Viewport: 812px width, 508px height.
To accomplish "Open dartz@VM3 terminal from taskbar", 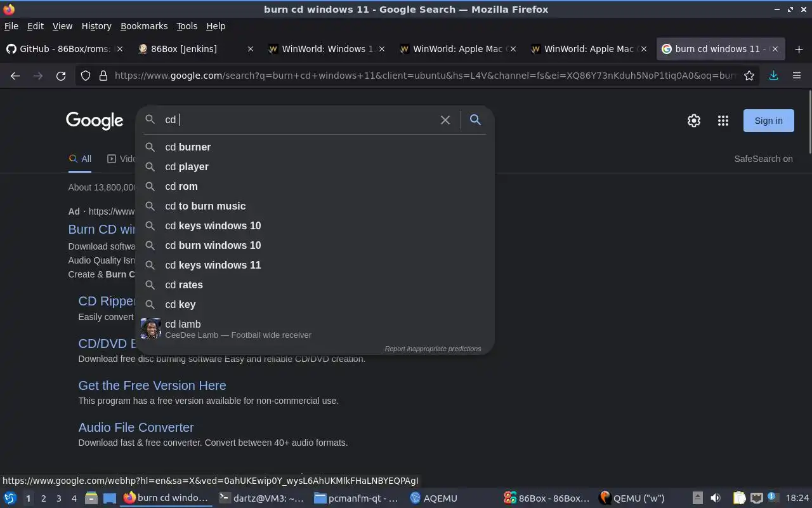I will point(261,498).
